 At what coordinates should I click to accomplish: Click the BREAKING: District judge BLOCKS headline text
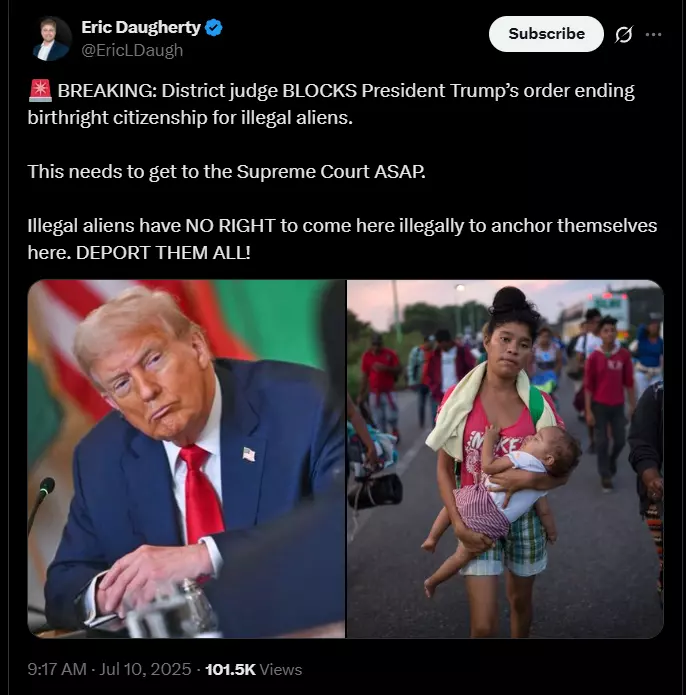(x=207, y=91)
